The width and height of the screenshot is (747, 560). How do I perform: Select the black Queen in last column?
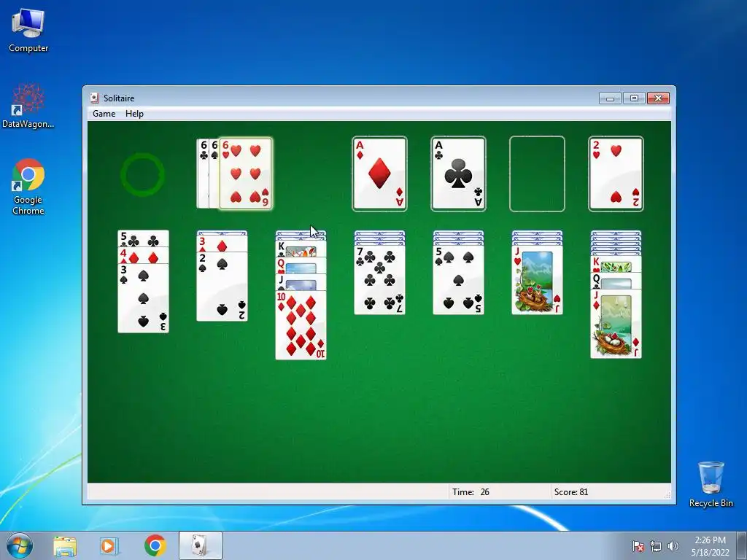point(616,280)
